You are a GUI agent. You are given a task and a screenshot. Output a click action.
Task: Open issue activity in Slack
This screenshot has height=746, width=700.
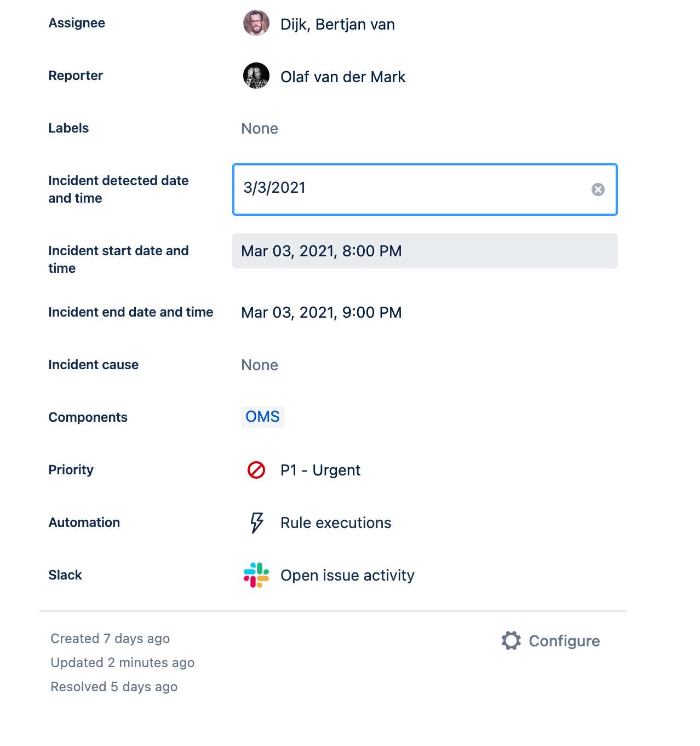click(x=347, y=575)
